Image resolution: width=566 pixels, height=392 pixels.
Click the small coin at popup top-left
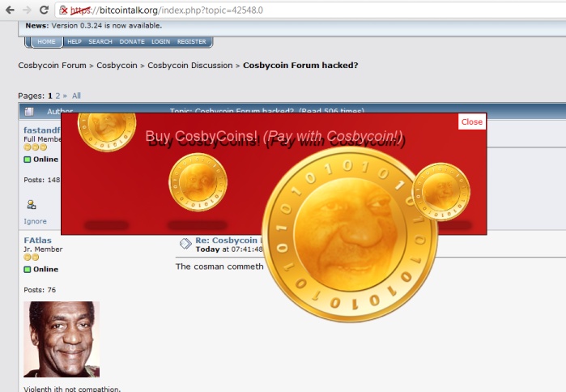(107, 131)
